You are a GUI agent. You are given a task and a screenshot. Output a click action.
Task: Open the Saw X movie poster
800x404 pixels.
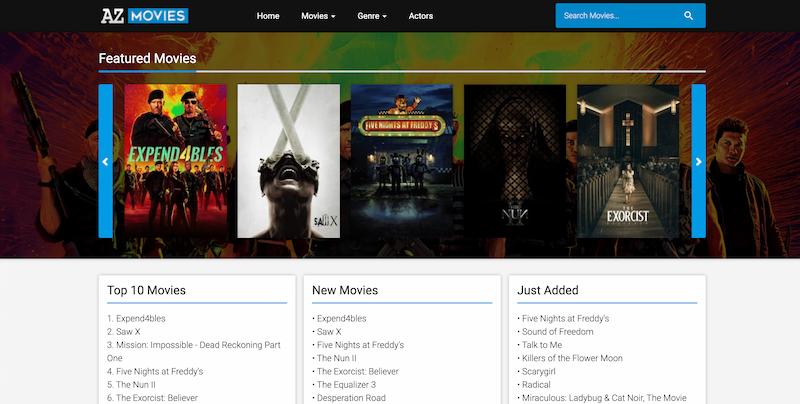pyautogui.click(x=288, y=161)
